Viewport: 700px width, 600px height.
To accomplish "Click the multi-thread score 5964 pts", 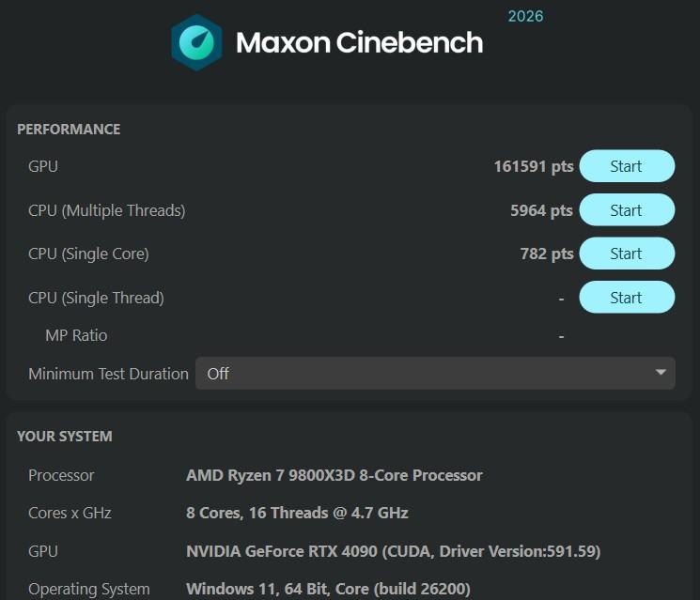I will tap(541, 210).
